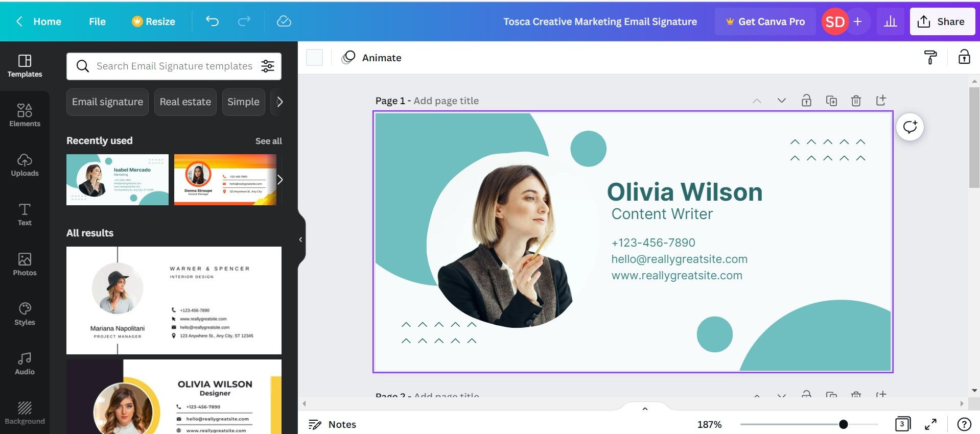Screen dimensions: 980x434
Task: Select the www.reallygreatsite.com text
Action: coord(676,275)
